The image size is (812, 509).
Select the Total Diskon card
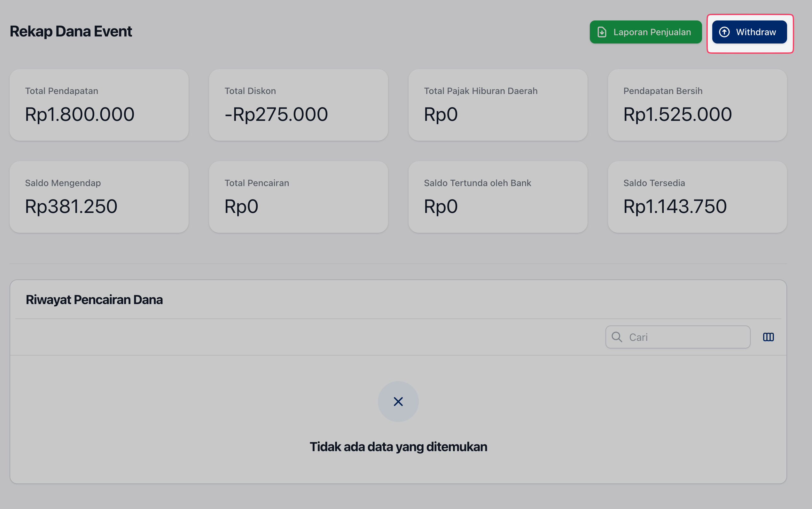pyautogui.click(x=298, y=105)
